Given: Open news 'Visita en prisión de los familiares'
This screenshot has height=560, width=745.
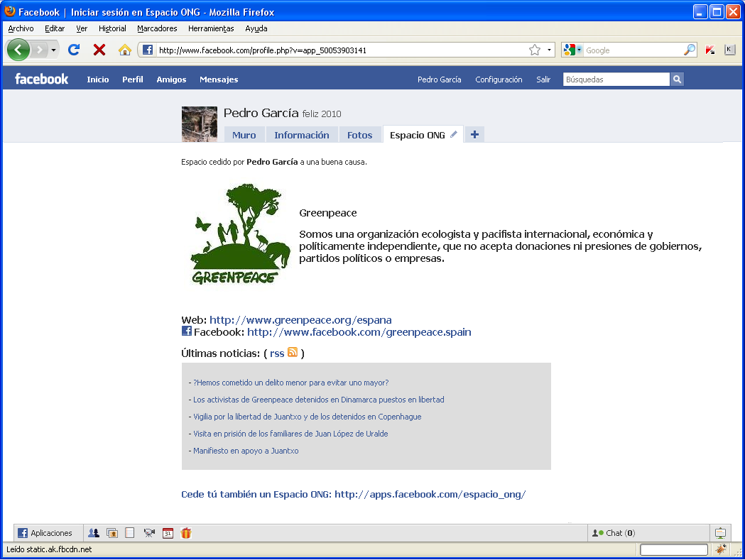Looking at the screenshot, I should [290, 434].
